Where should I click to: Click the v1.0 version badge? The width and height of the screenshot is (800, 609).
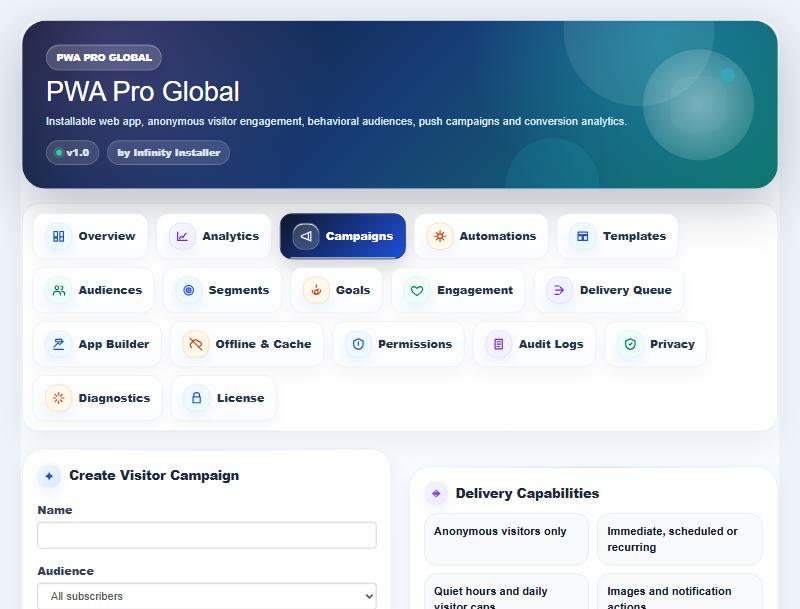72,153
